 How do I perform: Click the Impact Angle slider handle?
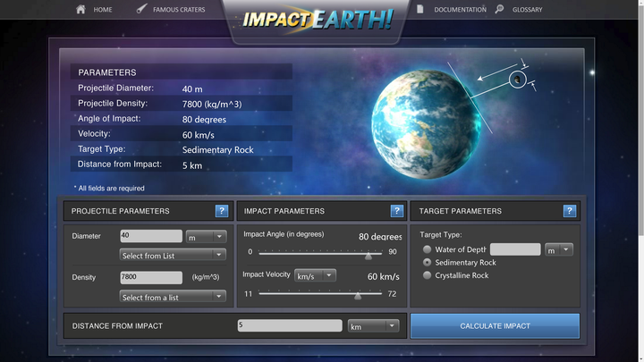pos(369,256)
